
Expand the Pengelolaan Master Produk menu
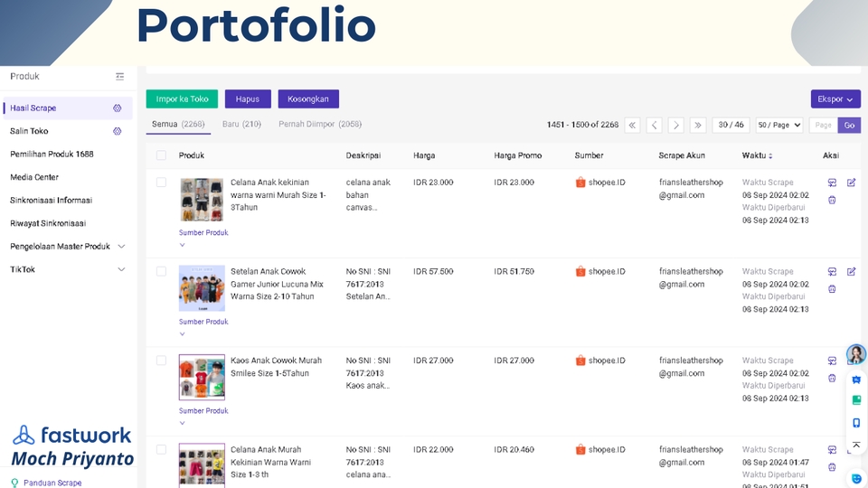pyautogui.click(x=122, y=246)
